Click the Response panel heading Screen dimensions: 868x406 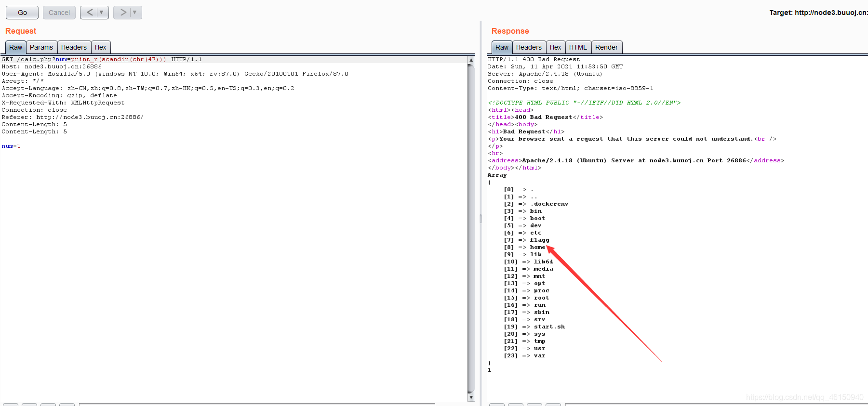point(510,31)
